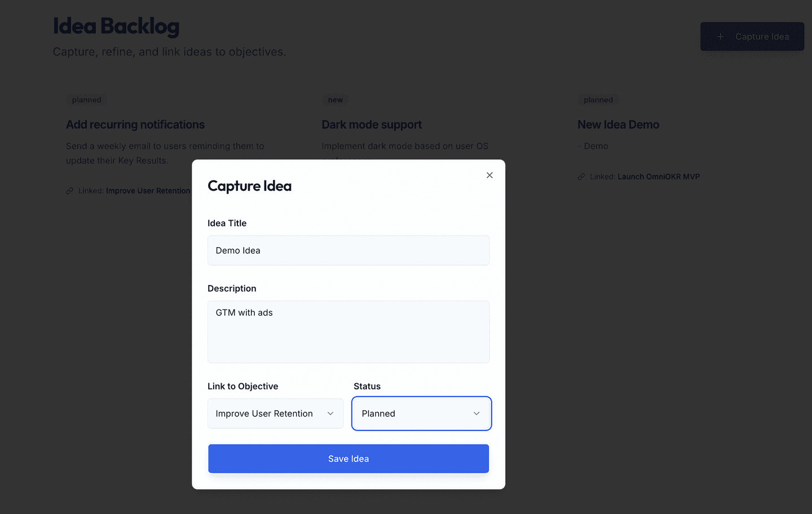812x514 pixels.
Task: Click the chevron on the Status dropdown
Action: pyautogui.click(x=476, y=414)
